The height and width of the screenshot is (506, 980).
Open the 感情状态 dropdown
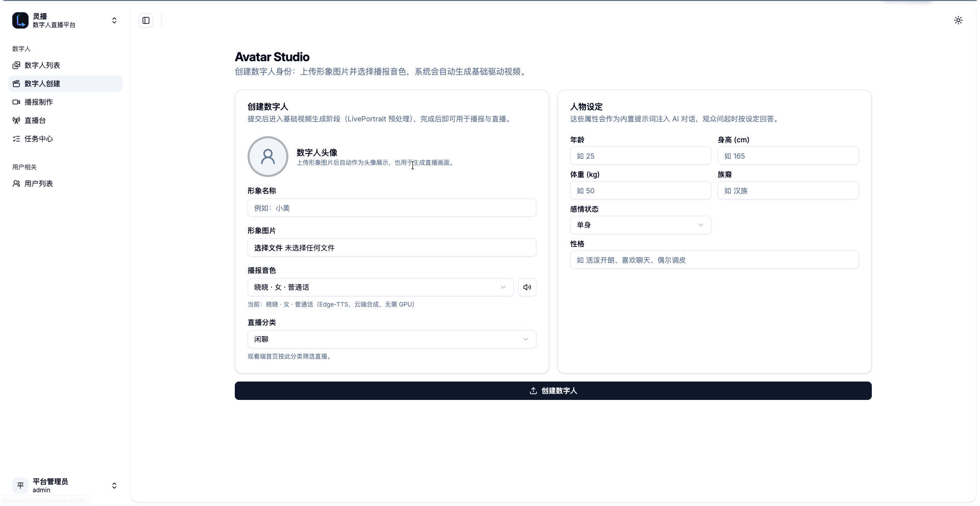pyautogui.click(x=641, y=225)
